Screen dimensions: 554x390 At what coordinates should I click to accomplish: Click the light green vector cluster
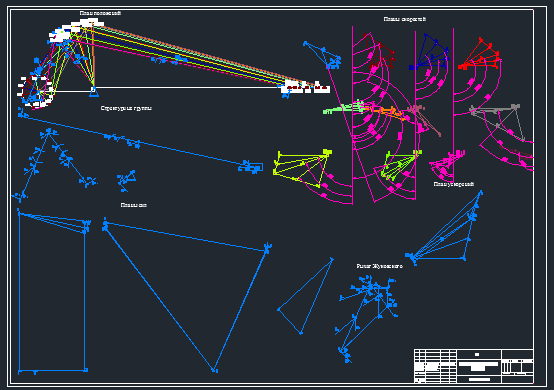[x=344, y=107]
